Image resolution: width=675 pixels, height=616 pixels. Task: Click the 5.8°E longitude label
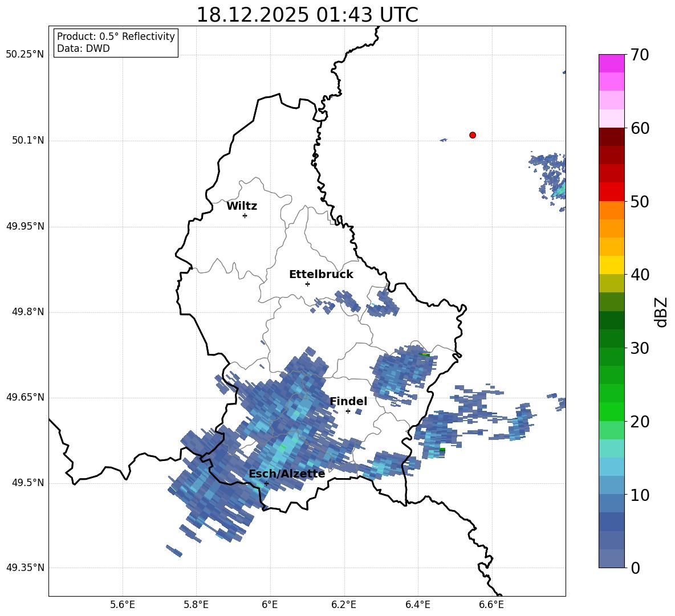(x=196, y=605)
